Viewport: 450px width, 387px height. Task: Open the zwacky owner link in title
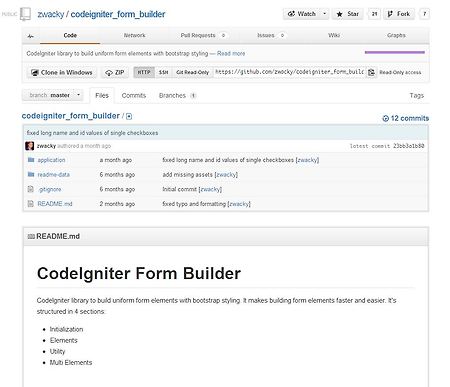(51, 14)
